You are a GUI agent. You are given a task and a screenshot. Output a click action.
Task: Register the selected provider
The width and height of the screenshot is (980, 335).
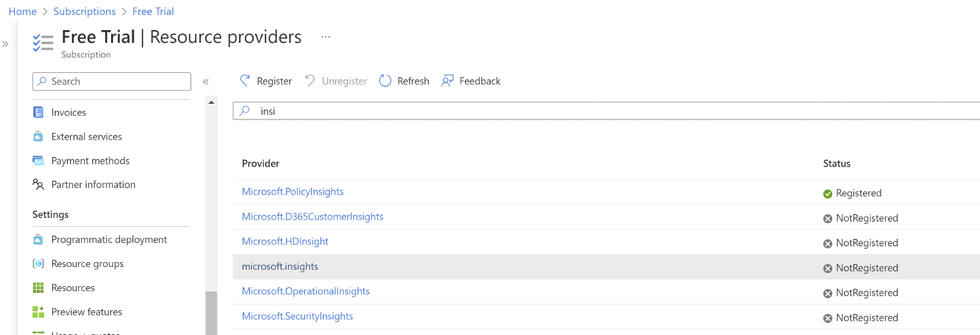[266, 81]
